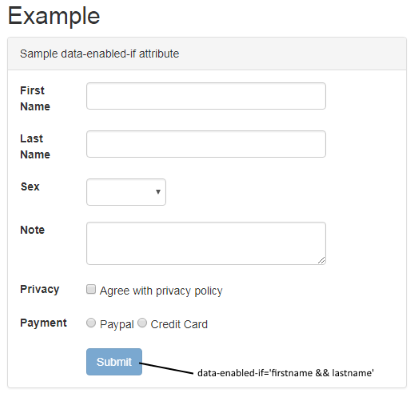The height and width of the screenshot is (398, 415).
Task: Click the data-enabled-if annotation text
Action: 286,373
